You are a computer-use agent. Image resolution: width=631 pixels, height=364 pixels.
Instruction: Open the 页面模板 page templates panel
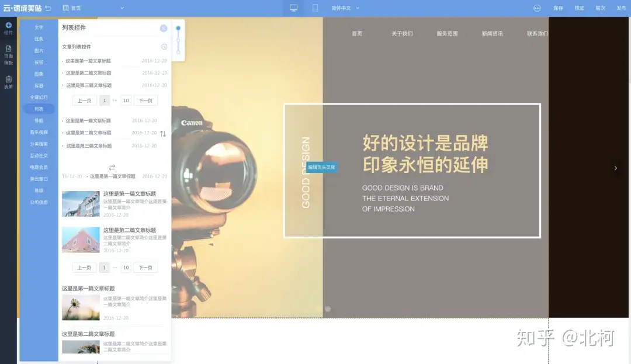coord(8,55)
